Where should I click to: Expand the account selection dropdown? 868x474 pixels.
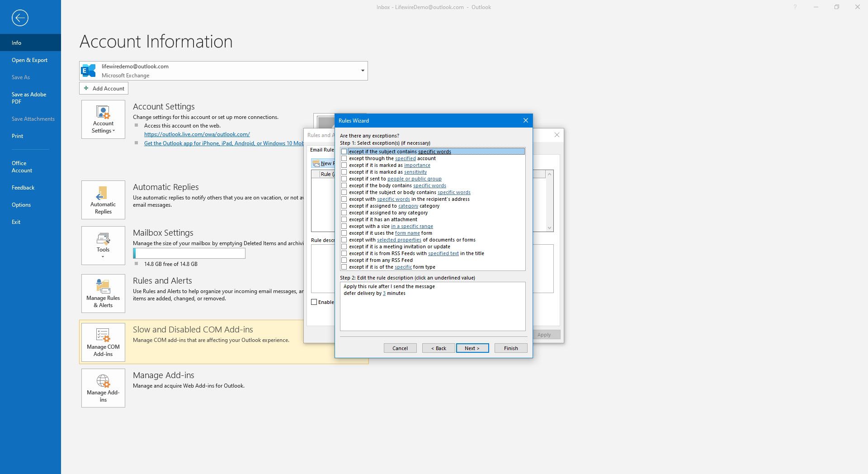tap(362, 71)
